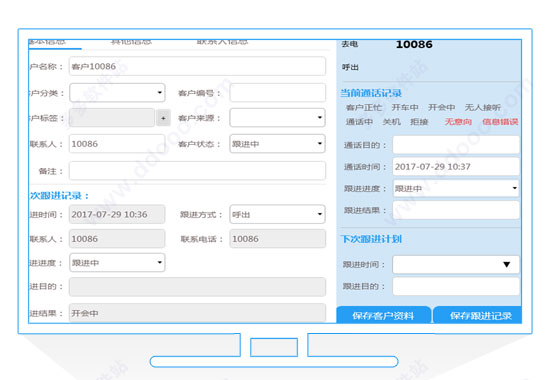Screen dimensions: 547x380
Task: Click the 呼出 call direction label
Action: tap(350, 67)
